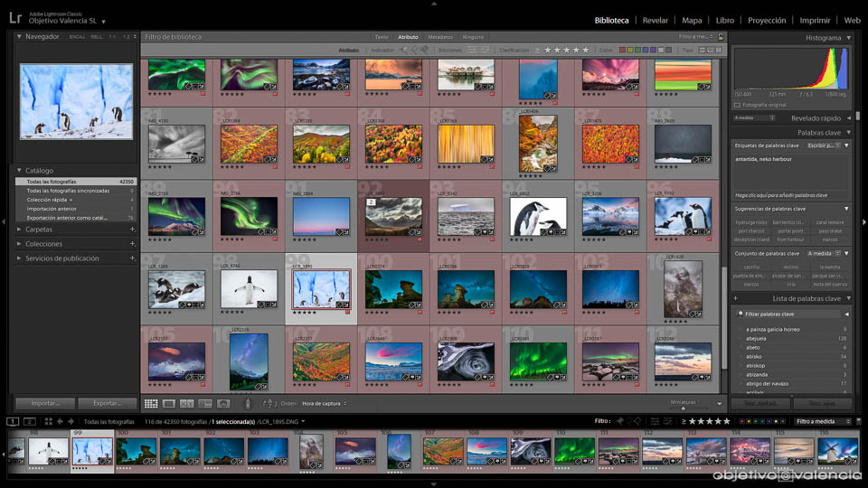The width and height of the screenshot is (868, 488).
Task: Toggle the unedited photos filter under Ediciones
Action: click(485, 50)
